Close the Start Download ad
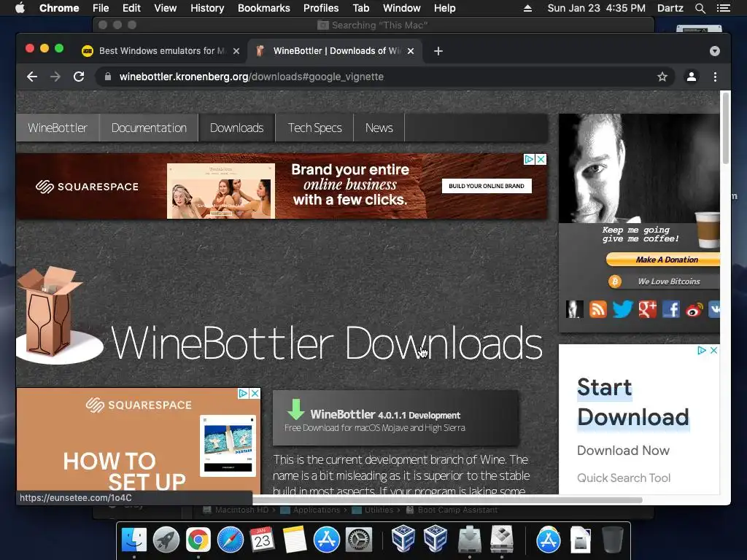The image size is (747, 560). (713, 351)
